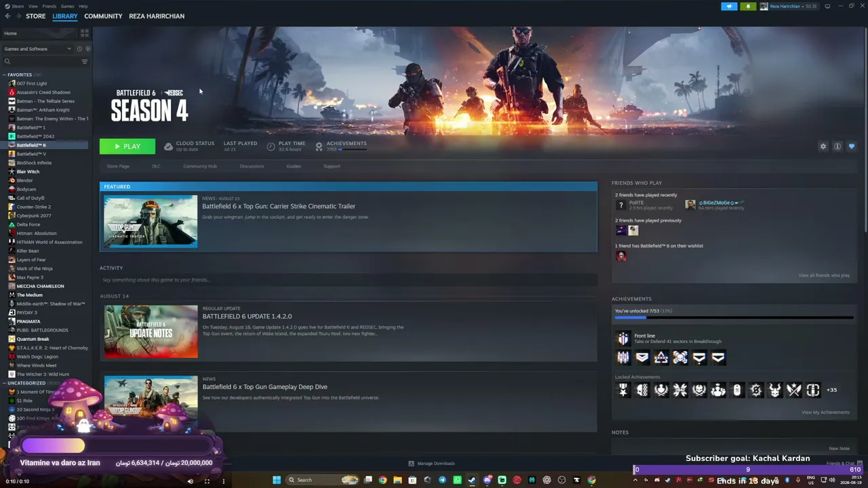The height and width of the screenshot is (488, 868).
Task: Open the Friends menu
Action: [x=50, y=6]
